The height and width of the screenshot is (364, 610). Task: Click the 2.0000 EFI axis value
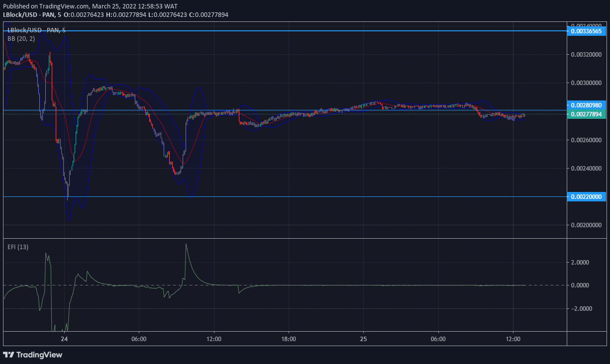(580, 262)
